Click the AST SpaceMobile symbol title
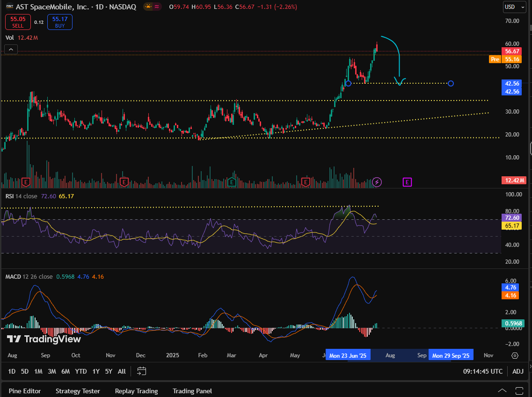 tap(76, 7)
